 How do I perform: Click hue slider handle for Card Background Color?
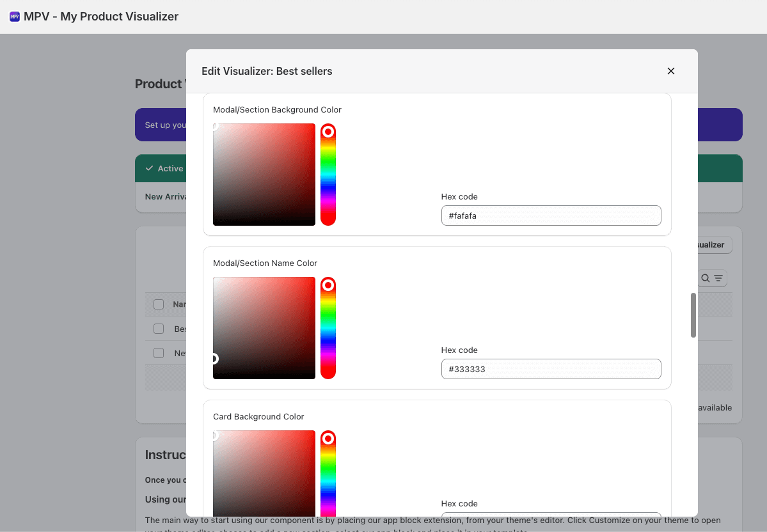[x=328, y=439]
